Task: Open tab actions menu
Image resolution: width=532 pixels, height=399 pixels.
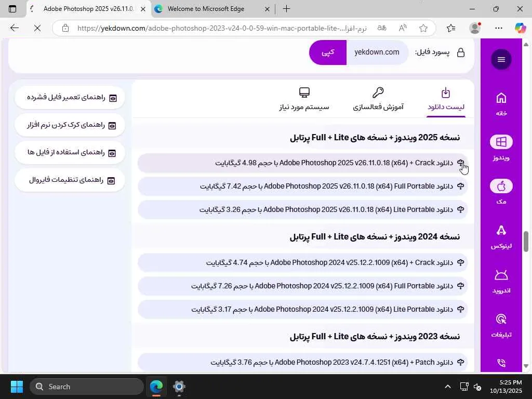Action: 12,9
